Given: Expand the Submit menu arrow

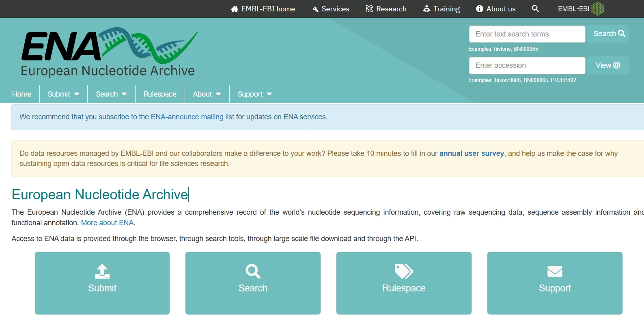Looking at the screenshot, I should (x=77, y=94).
